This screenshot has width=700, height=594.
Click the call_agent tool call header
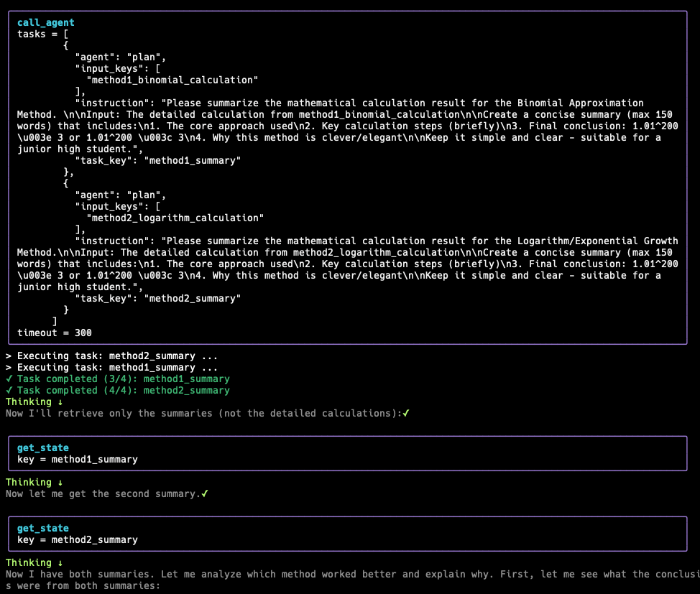coord(45,22)
